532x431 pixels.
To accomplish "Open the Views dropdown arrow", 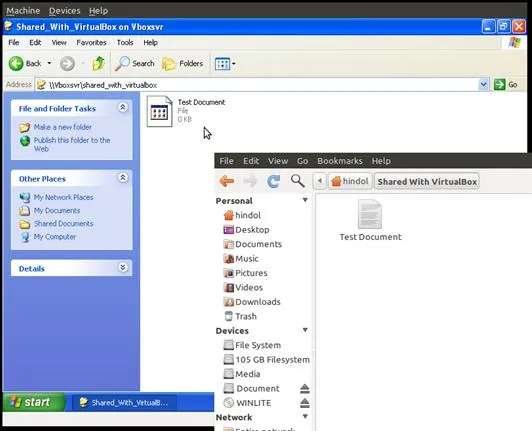I will coord(234,63).
